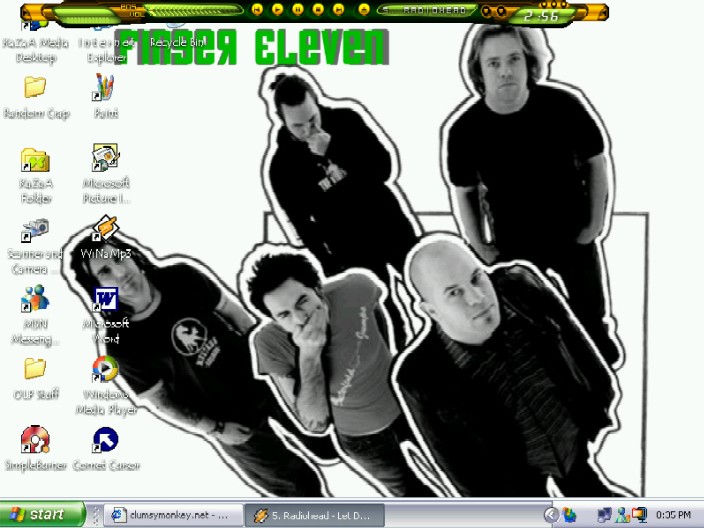Image resolution: width=704 pixels, height=528 pixels.
Task: Select the OUP Stuff folder
Action: click(35, 378)
